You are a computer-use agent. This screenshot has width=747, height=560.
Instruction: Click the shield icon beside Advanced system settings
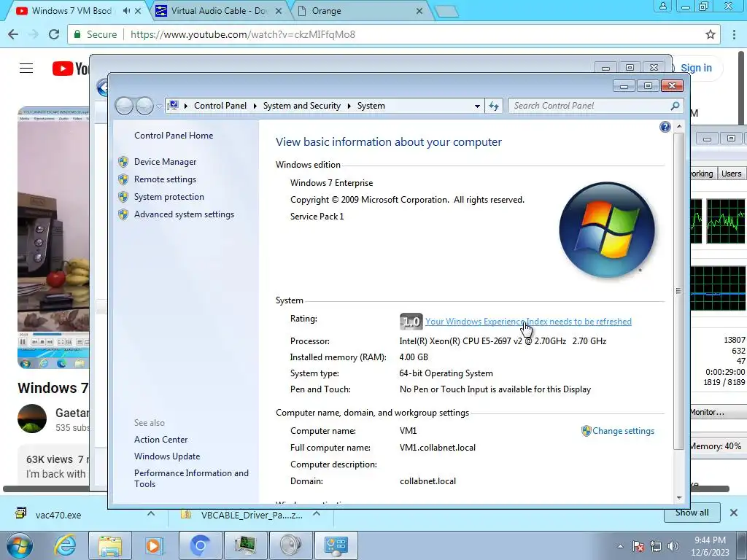[123, 215]
